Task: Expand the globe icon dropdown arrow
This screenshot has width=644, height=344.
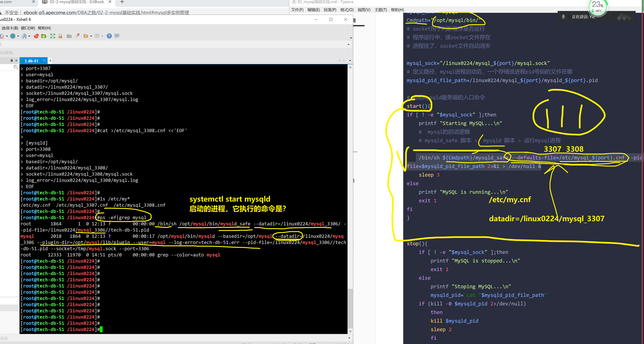Action: [18, 36]
